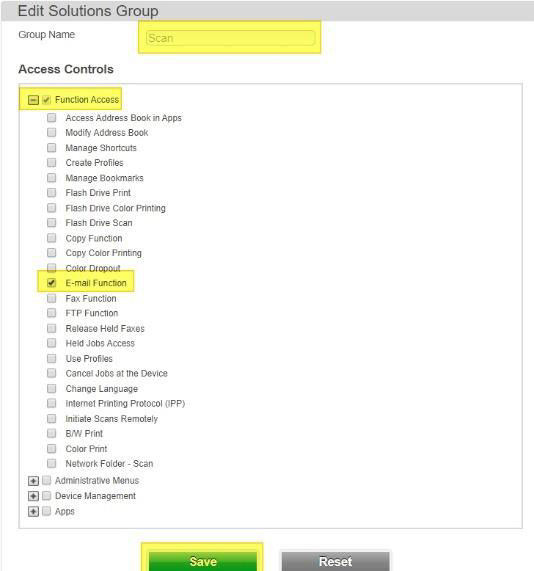This screenshot has width=534, height=571.
Task: Enable Network Folder - Scan checkbox
Action: [52, 464]
